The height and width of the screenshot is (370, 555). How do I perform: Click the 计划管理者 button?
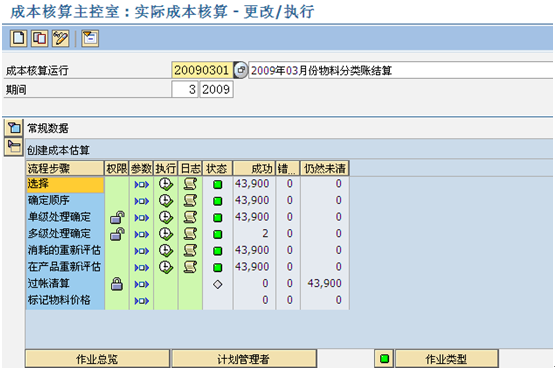click(x=244, y=359)
